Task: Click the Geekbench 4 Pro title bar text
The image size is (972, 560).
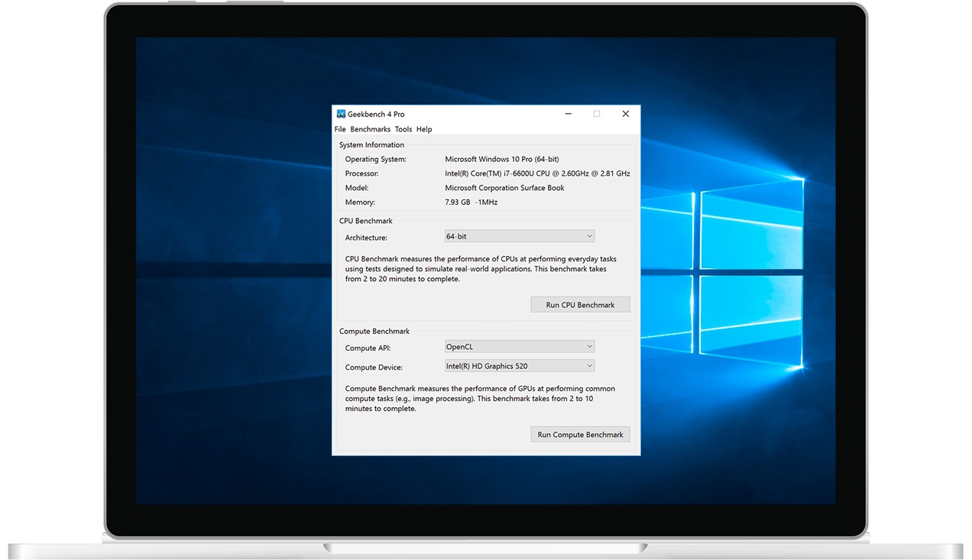Action: click(x=376, y=114)
